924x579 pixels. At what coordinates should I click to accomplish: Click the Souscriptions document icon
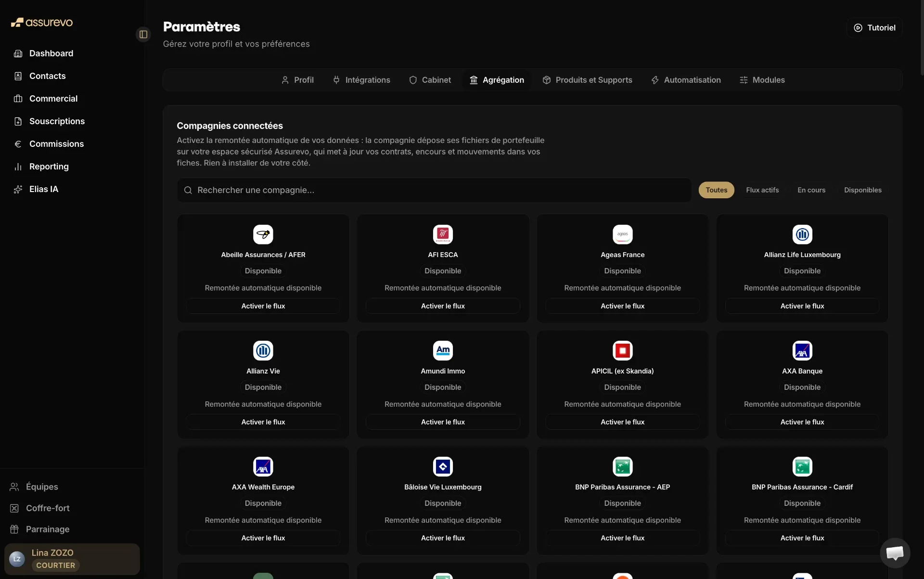[18, 121]
